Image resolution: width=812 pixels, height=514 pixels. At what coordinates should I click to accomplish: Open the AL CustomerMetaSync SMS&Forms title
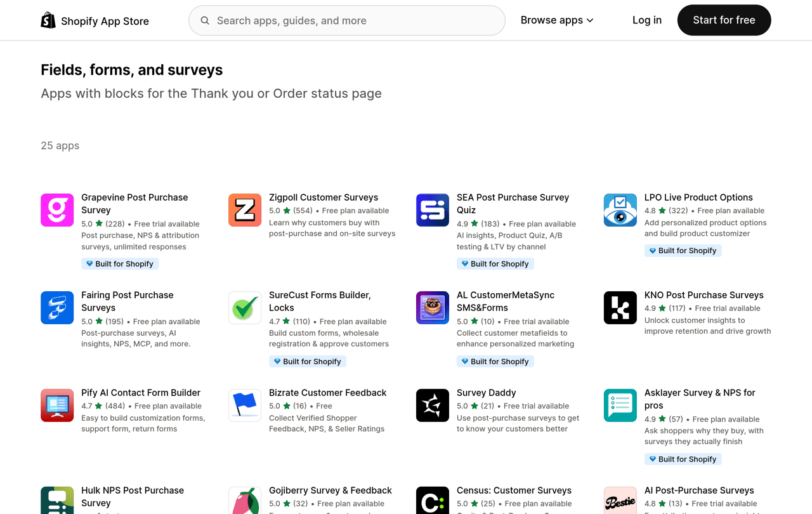pyautogui.click(x=506, y=301)
